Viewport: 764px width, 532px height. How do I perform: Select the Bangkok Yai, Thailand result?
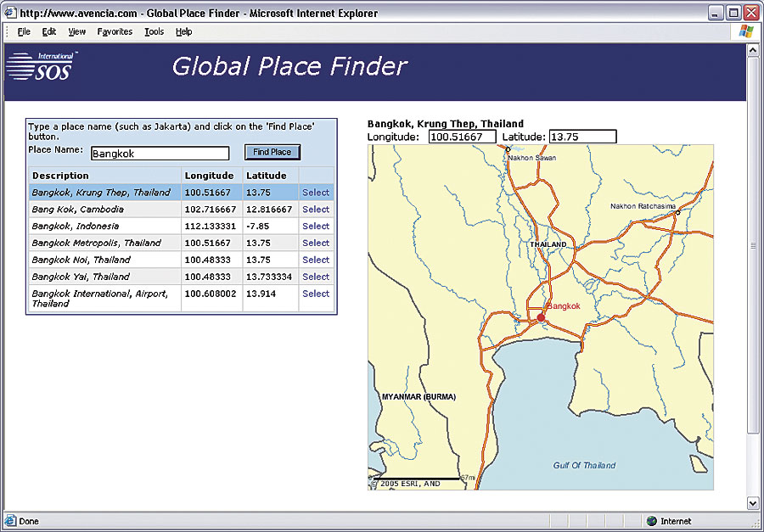316,277
